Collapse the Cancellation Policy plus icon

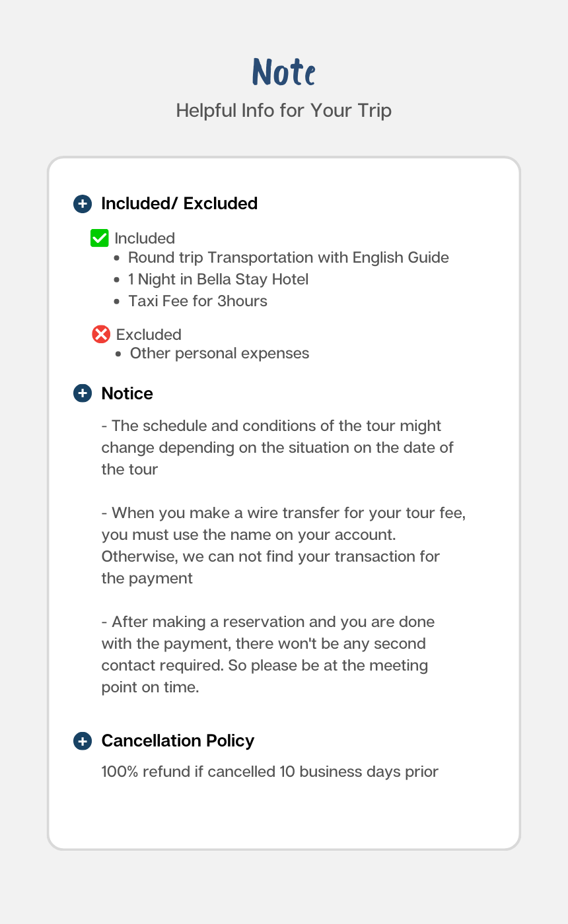[x=82, y=741]
